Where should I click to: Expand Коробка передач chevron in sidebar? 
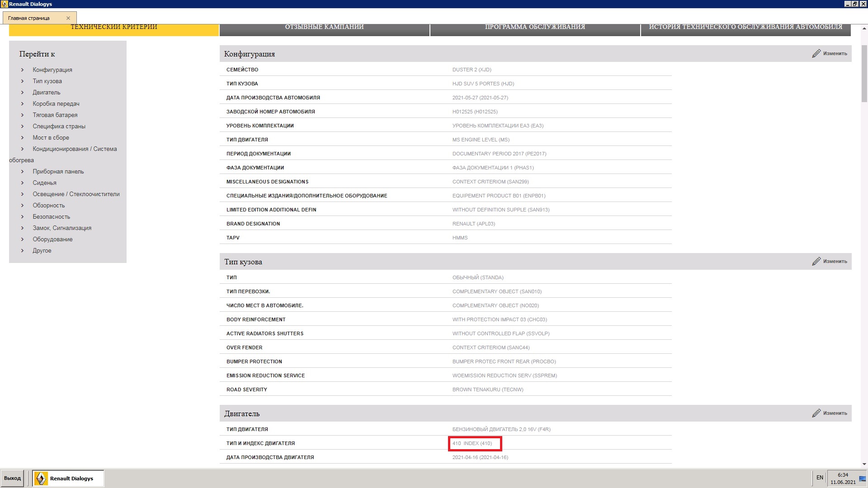22,103
